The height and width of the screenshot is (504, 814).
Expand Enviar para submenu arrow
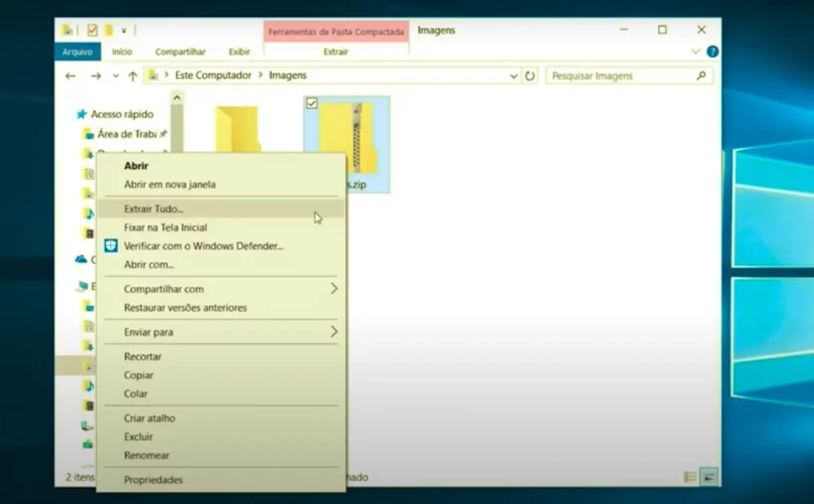point(334,331)
